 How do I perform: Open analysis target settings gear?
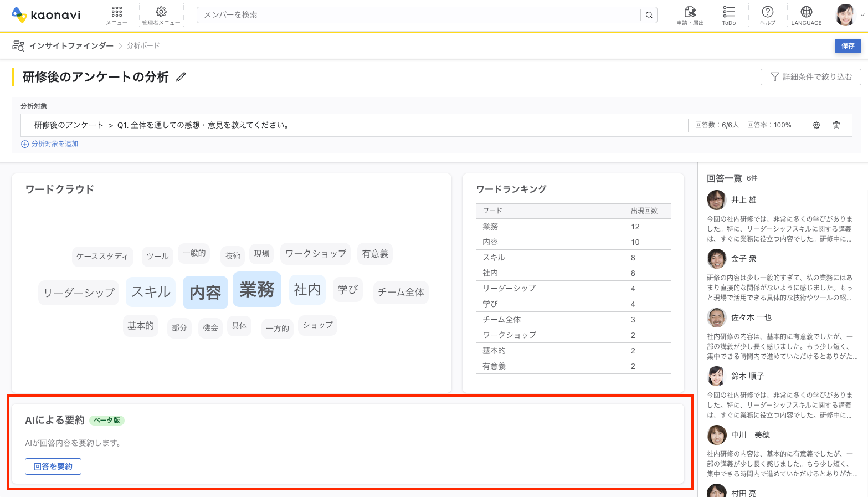816,125
